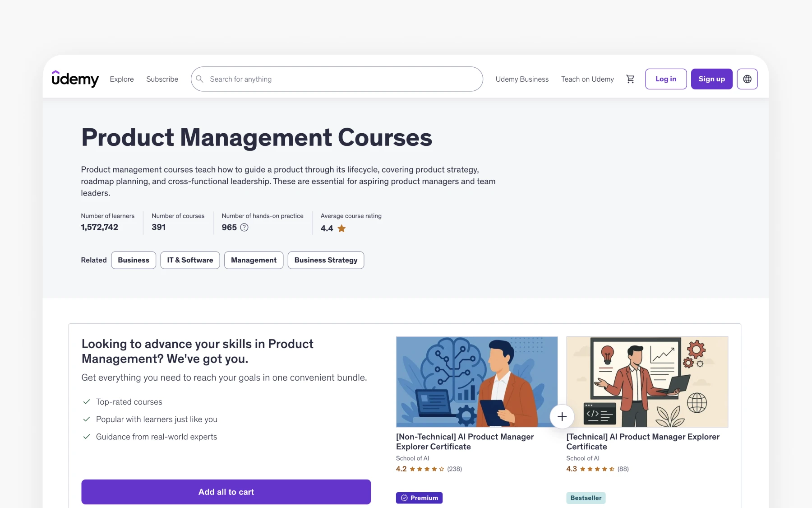Click the Log in button
The height and width of the screenshot is (508, 812).
[666, 79]
